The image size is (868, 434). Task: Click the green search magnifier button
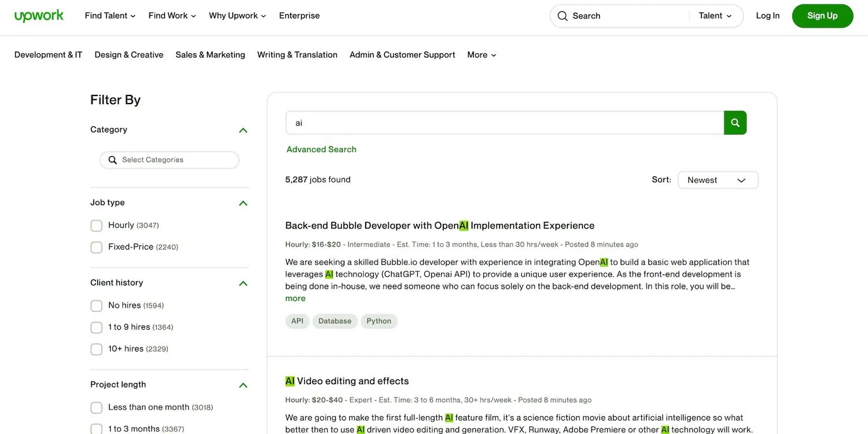[x=735, y=123]
